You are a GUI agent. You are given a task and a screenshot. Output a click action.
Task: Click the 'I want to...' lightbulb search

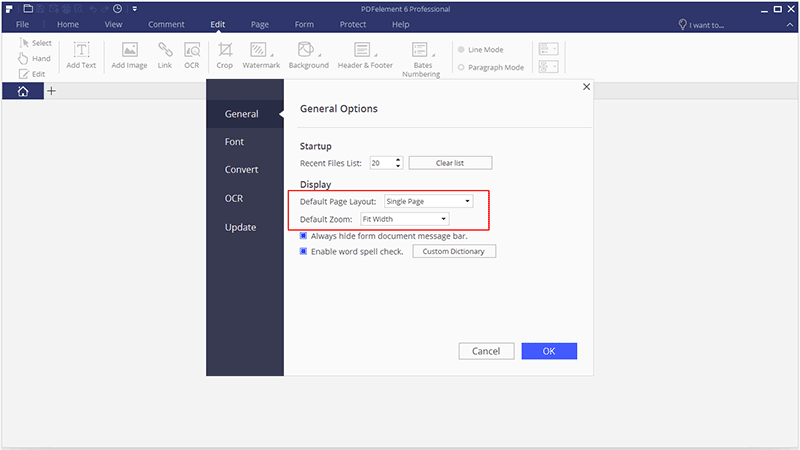pyautogui.click(x=701, y=24)
